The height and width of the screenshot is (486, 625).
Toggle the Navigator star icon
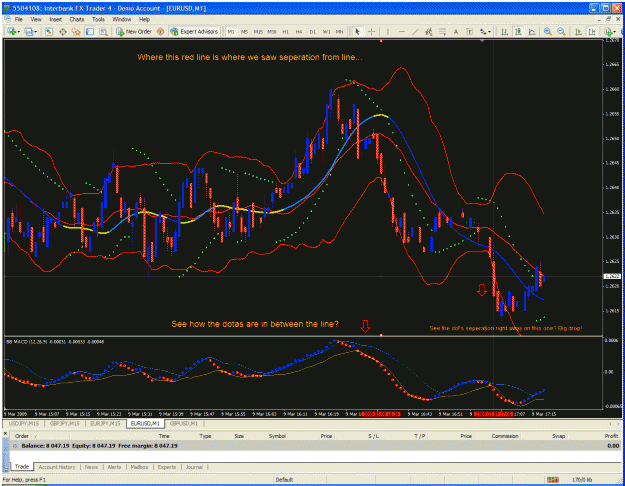point(76,31)
